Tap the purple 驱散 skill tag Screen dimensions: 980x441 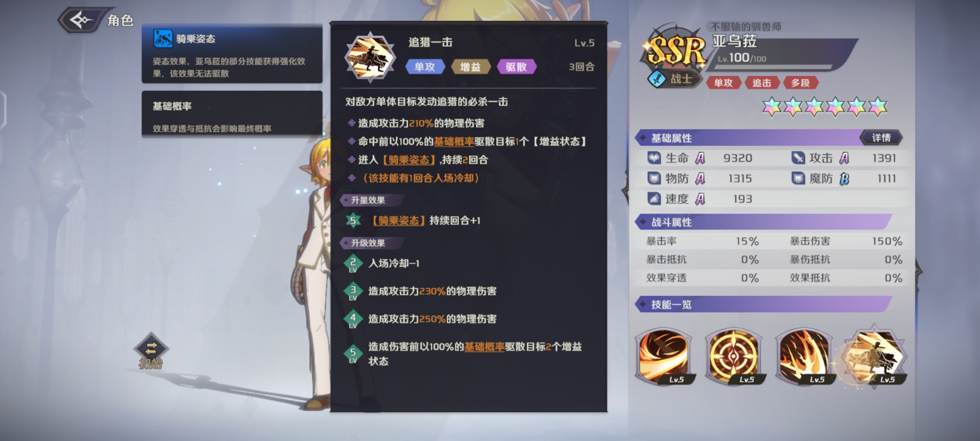point(516,67)
